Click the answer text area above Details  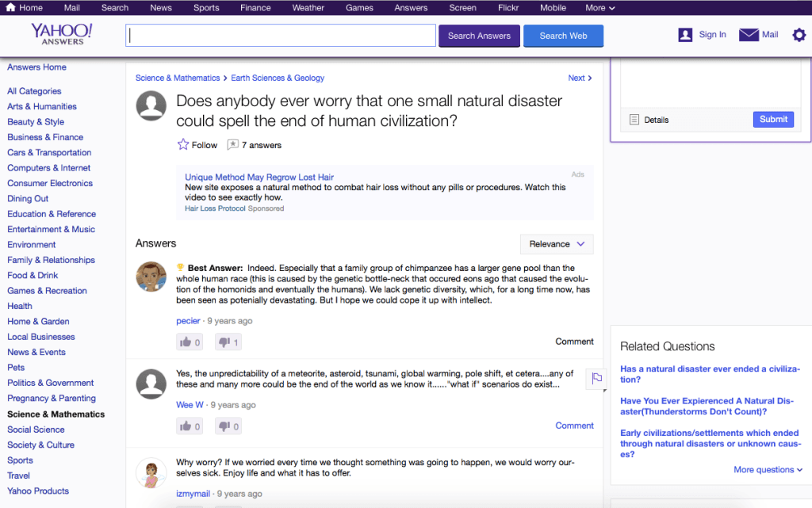tap(710, 82)
